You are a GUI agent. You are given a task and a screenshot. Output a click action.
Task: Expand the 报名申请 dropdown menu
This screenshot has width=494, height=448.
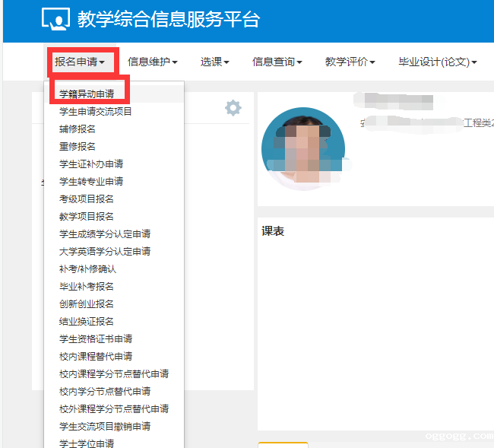pos(84,62)
